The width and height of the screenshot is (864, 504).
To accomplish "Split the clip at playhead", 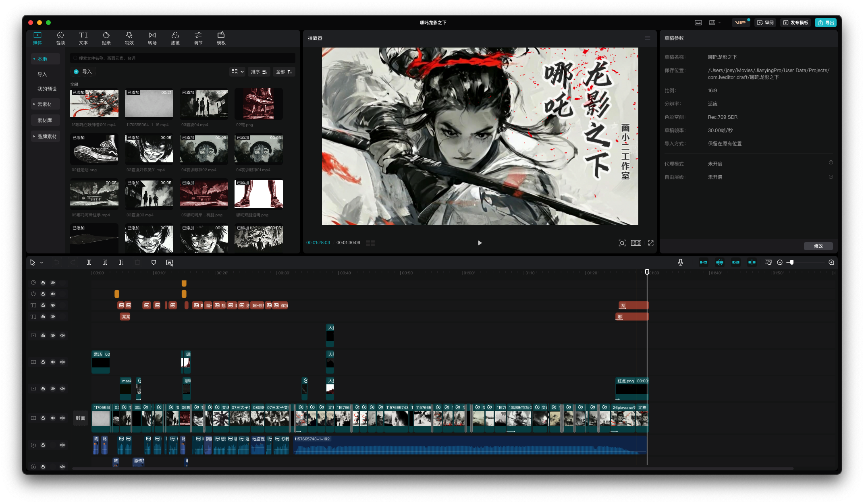I will [x=89, y=262].
